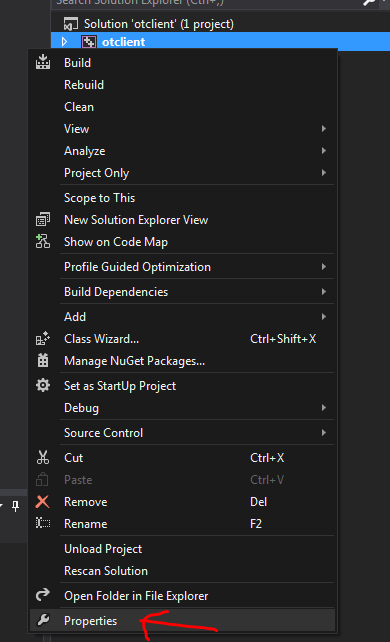Select Profile Guided Optimization entry
This screenshot has height=642, width=390.
point(183,267)
